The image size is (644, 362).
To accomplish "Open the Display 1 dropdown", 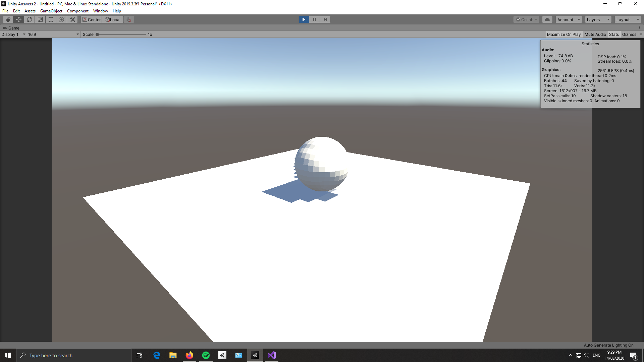I will tap(13, 34).
